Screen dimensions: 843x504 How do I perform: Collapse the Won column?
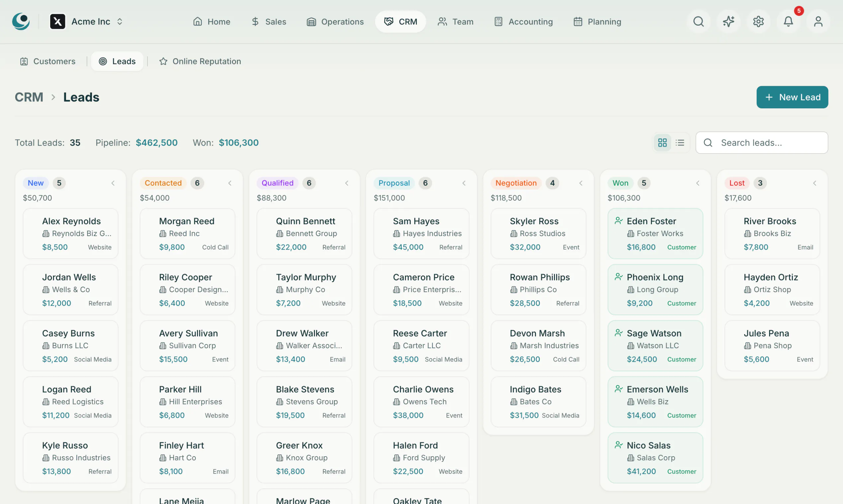point(698,183)
